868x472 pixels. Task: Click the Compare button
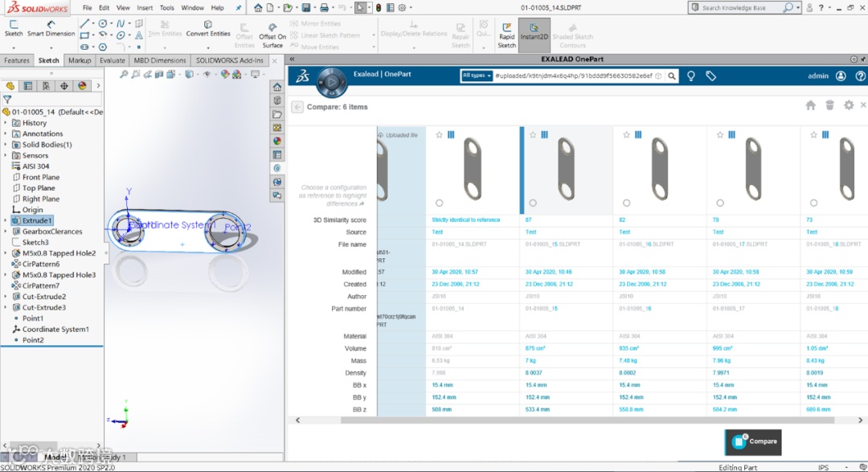tap(754, 441)
